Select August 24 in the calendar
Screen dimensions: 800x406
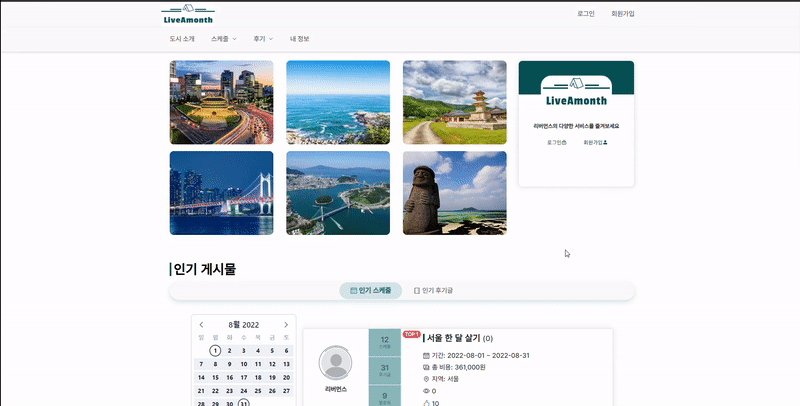tap(244, 391)
